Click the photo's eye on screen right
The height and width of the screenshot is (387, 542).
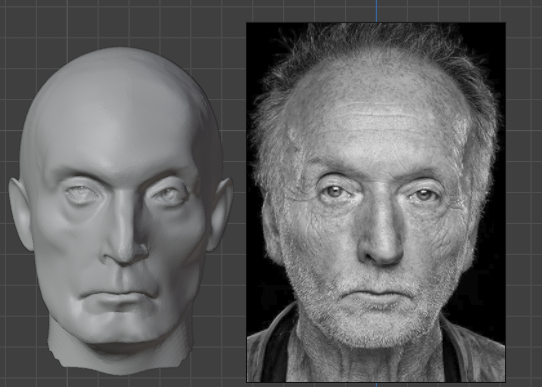coord(424,195)
